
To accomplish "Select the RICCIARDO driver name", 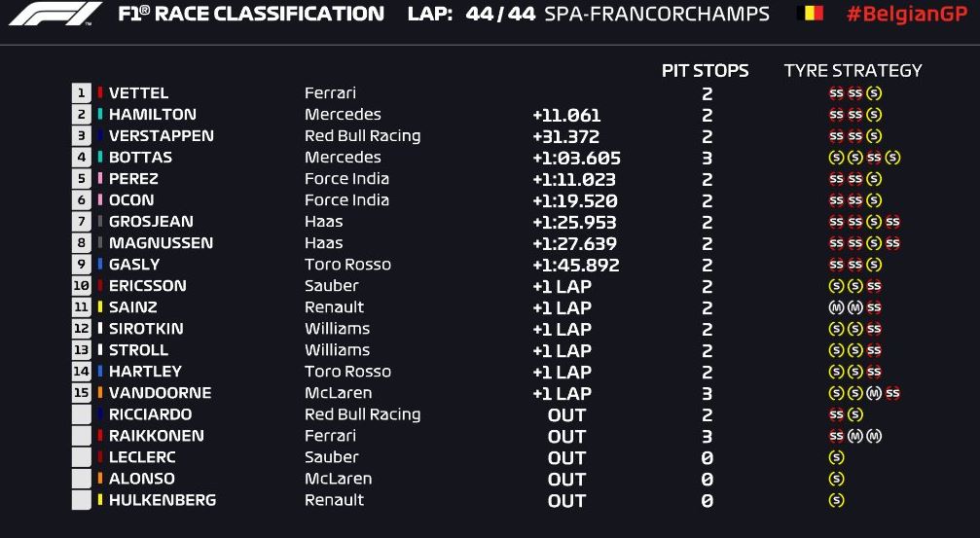I will click(151, 414).
